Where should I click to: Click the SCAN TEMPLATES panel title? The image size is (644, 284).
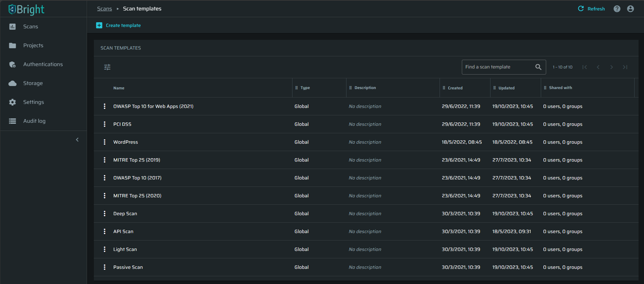tap(121, 48)
